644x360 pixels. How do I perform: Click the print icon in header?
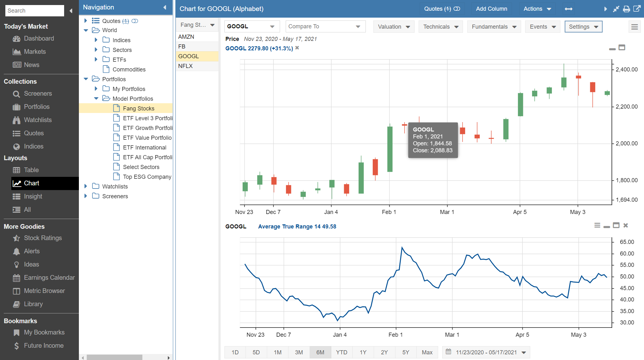click(x=626, y=9)
